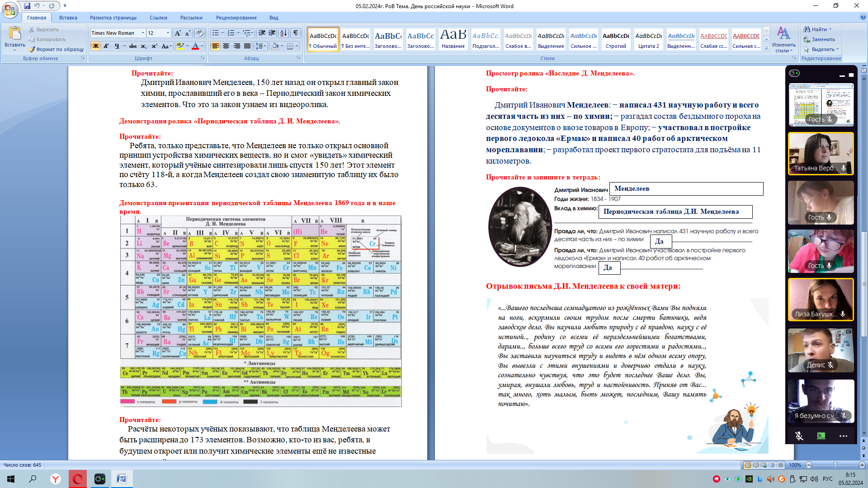Click the zoom slider handle

pyautogui.click(x=835, y=465)
